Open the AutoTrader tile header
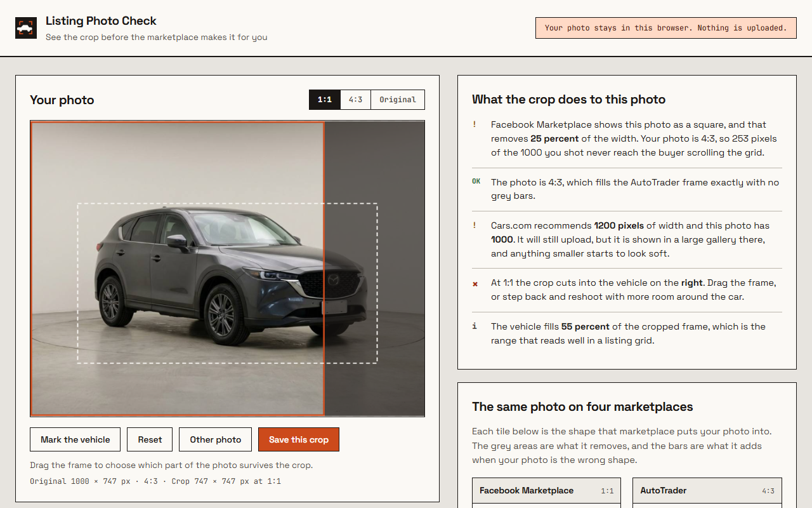The image size is (812, 508). coord(707,490)
